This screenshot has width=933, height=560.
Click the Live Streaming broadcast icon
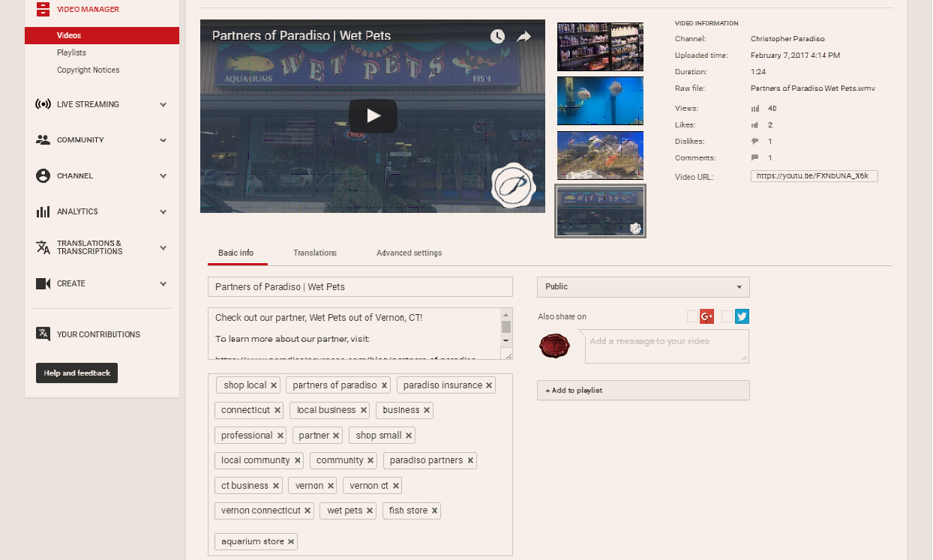click(43, 104)
